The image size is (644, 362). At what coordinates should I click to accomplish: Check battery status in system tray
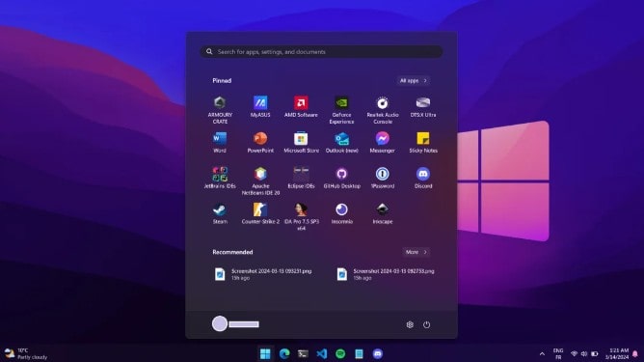[x=594, y=353]
